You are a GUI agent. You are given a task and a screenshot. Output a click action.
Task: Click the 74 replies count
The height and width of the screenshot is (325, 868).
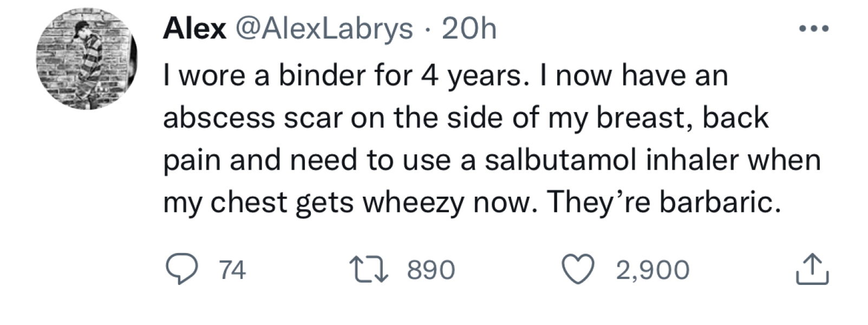pos(233,270)
